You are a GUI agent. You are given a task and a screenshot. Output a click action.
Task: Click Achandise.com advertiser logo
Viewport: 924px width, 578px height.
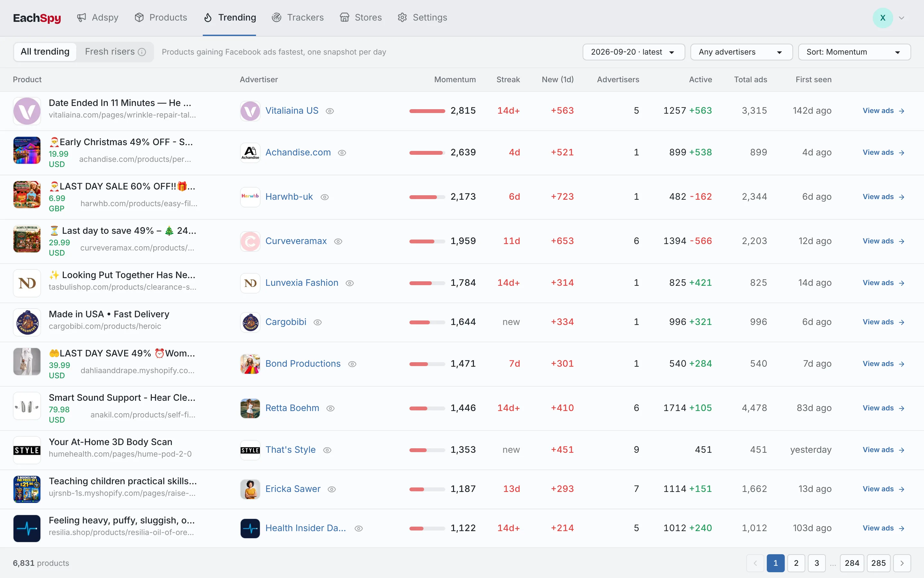250,153
